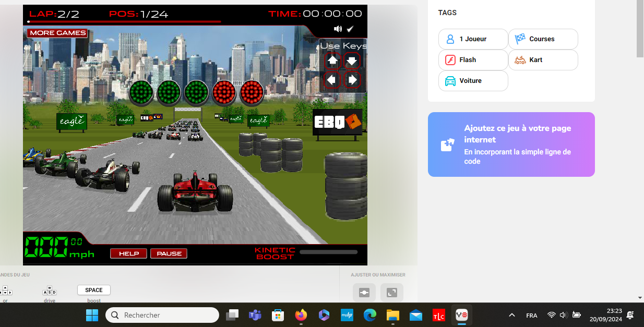The image size is (644, 327).
Task: Mute the game sound speaker icon
Action: pos(338,29)
